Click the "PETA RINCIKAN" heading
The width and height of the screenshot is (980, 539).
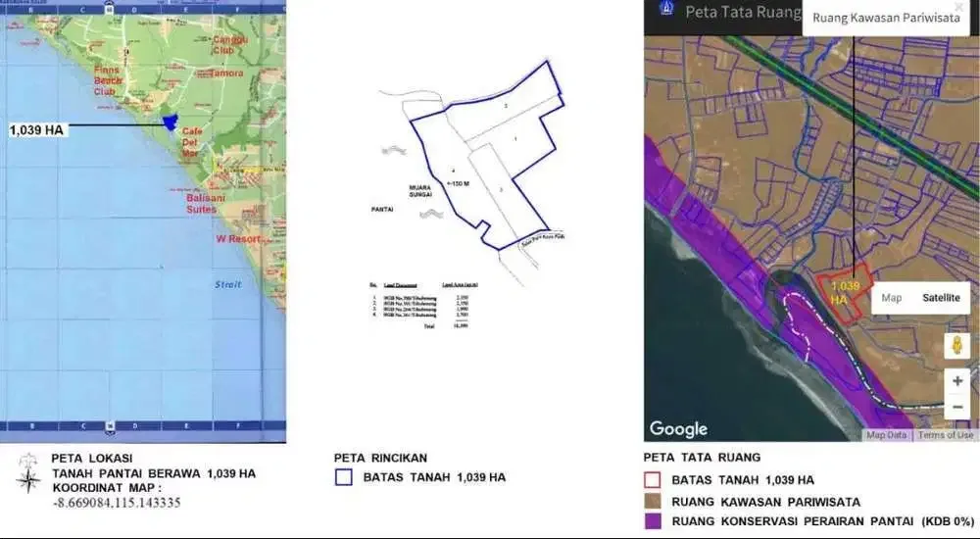(380, 458)
